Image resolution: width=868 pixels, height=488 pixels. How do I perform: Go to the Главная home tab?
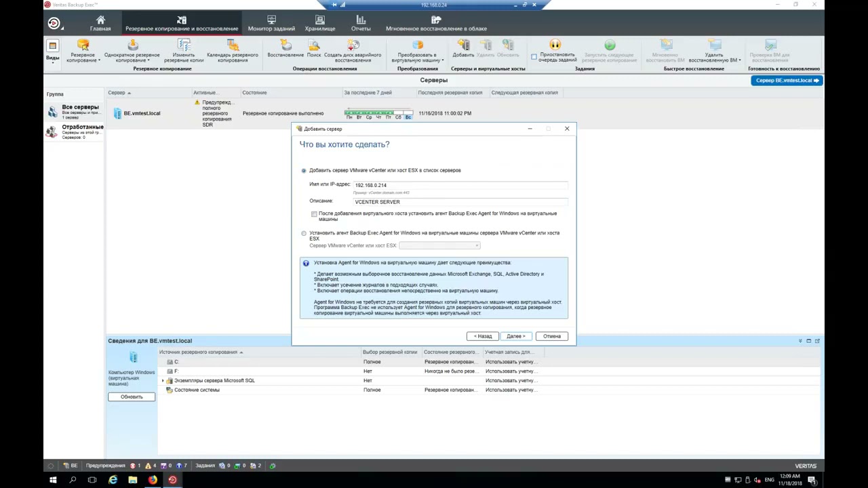coord(100,24)
